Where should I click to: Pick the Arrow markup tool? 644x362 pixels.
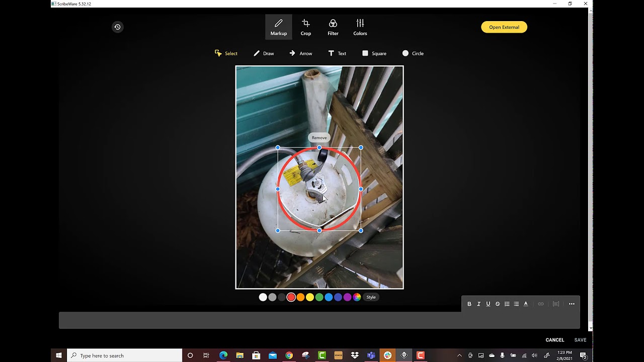click(x=301, y=53)
